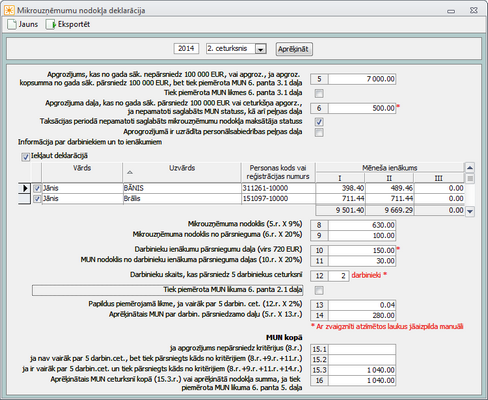Screen dimensions: 488x400
Task: Click the Vārds column header
Action: 82,172
